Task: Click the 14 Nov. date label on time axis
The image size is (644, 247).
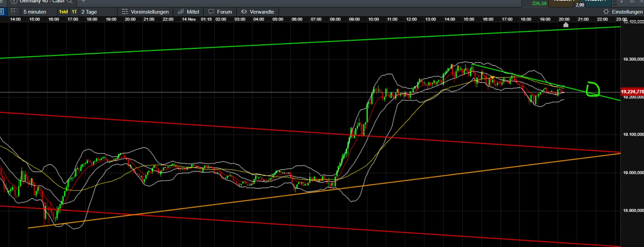Action: pyautogui.click(x=189, y=19)
